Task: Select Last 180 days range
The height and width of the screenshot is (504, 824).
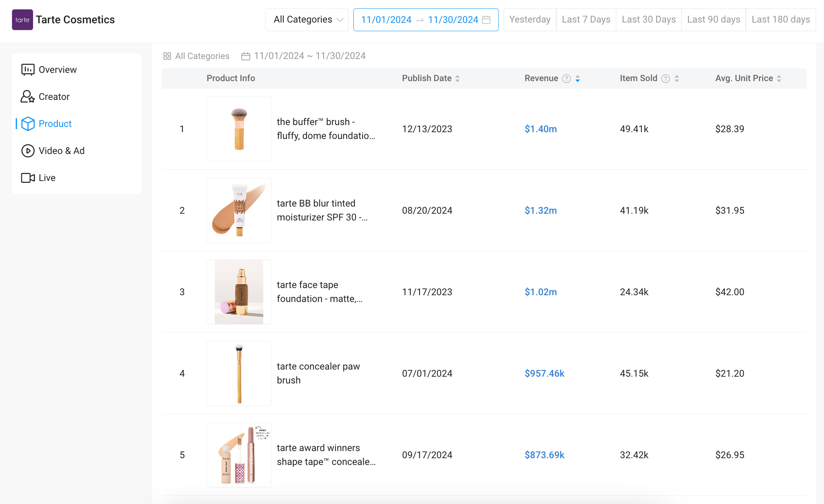Action: (x=781, y=20)
